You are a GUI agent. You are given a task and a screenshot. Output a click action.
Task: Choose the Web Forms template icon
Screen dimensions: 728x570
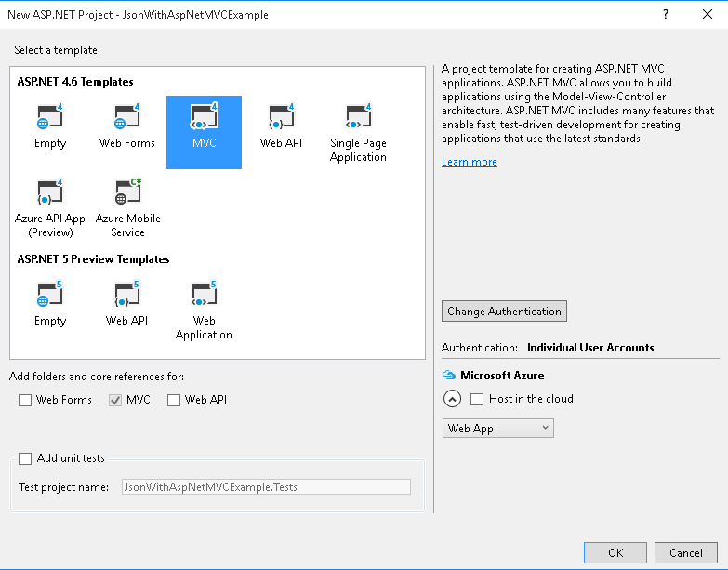pyautogui.click(x=126, y=116)
